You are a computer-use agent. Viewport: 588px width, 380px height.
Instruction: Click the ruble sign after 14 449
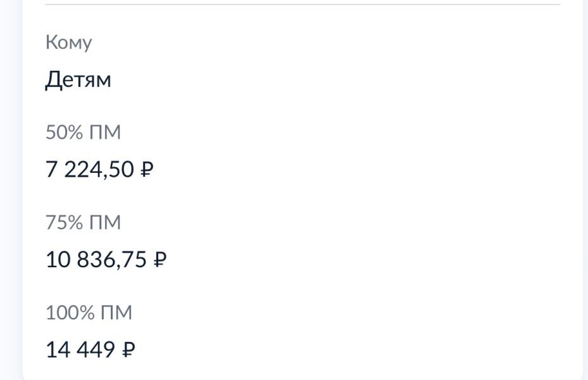tap(128, 349)
